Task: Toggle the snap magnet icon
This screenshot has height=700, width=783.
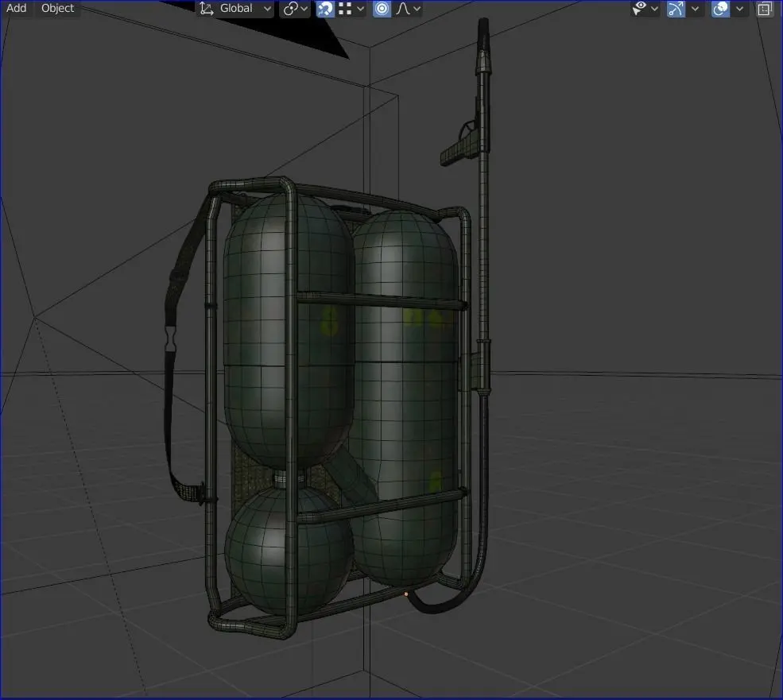Action: pos(325,9)
